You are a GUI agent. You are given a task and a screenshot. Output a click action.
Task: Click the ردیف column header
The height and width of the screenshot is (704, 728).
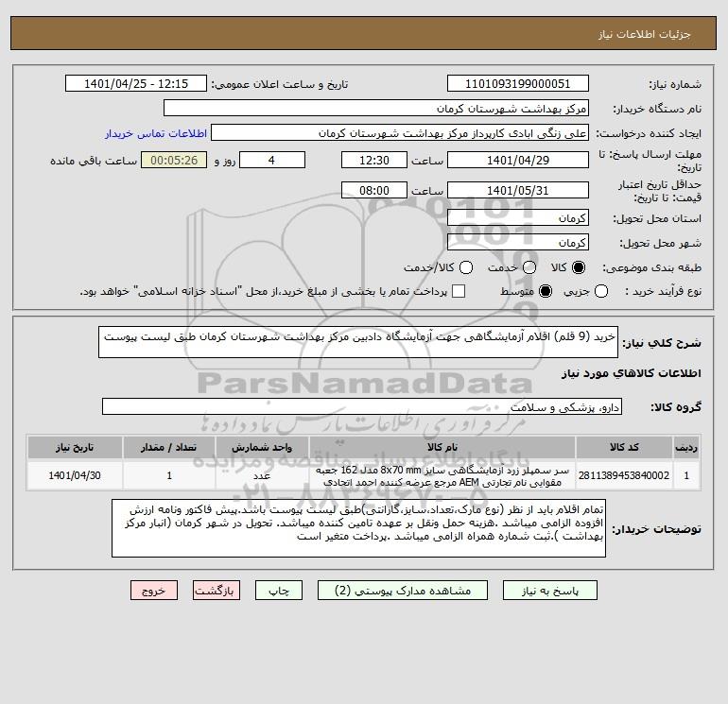tap(686, 447)
